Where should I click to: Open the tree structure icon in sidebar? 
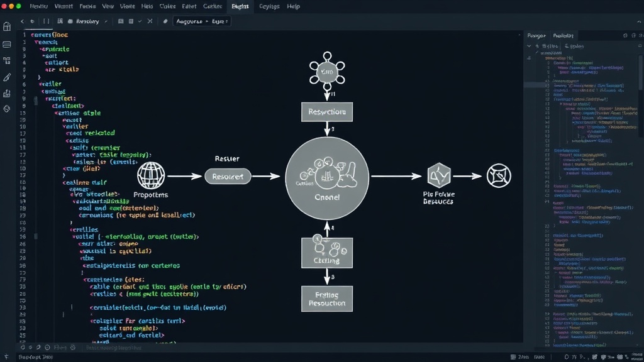click(x=7, y=61)
